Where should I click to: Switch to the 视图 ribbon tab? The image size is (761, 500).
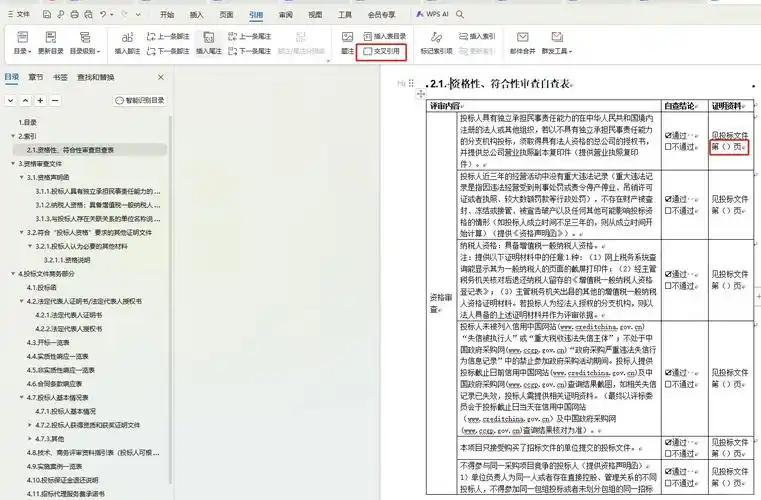[x=315, y=15]
